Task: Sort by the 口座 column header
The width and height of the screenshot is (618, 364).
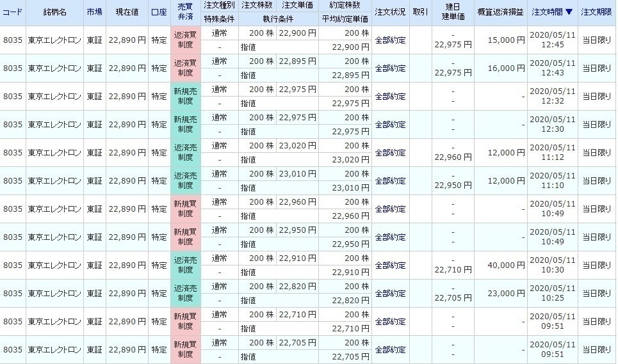Action: coord(159,12)
